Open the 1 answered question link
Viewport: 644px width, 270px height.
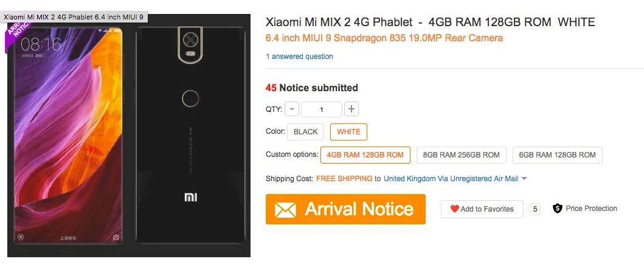tap(299, 57)
